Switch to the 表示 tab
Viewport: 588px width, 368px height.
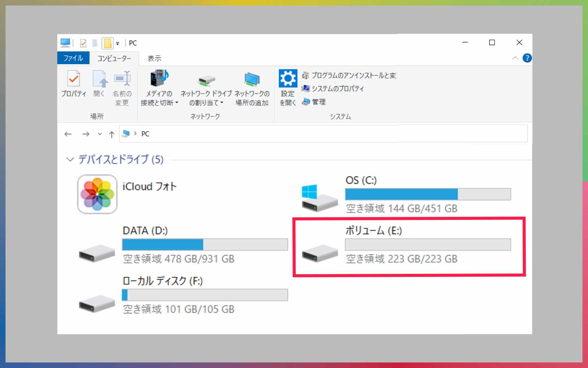tap(154, 58)
